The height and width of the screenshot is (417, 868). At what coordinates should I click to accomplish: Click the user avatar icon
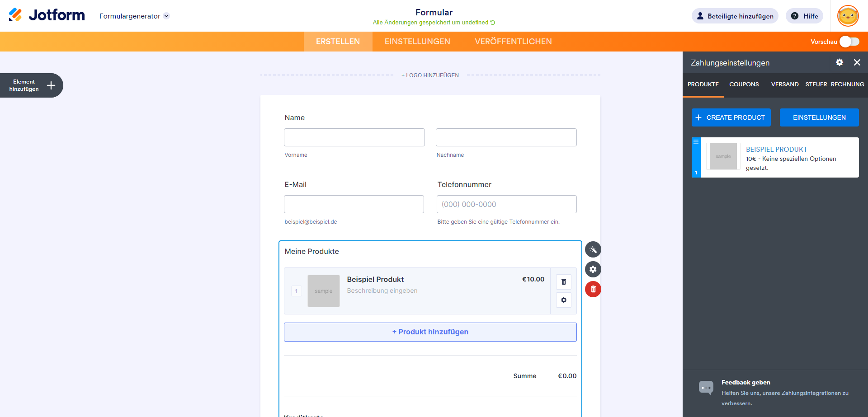[x=848, y=16]
